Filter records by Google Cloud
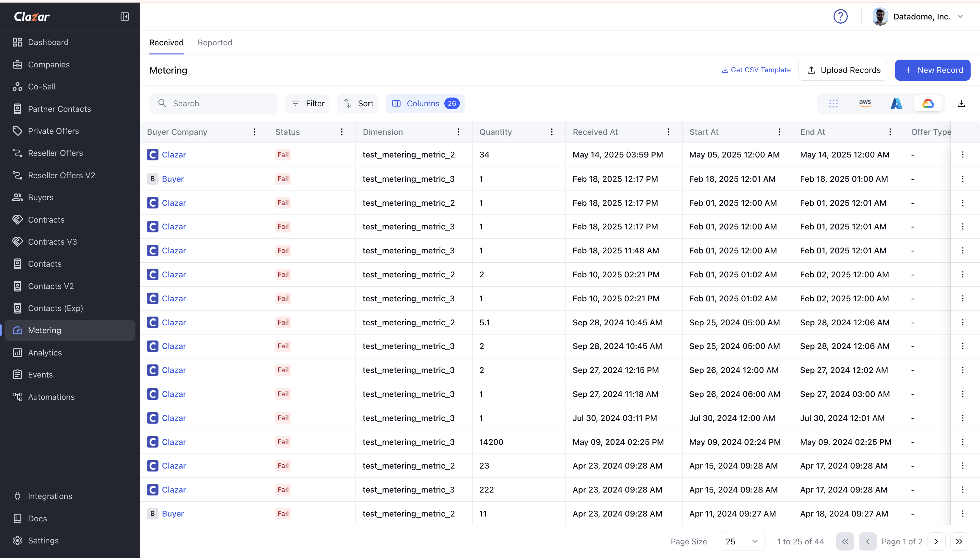Viewport: 980px width, 558px height. click(928, 103)
